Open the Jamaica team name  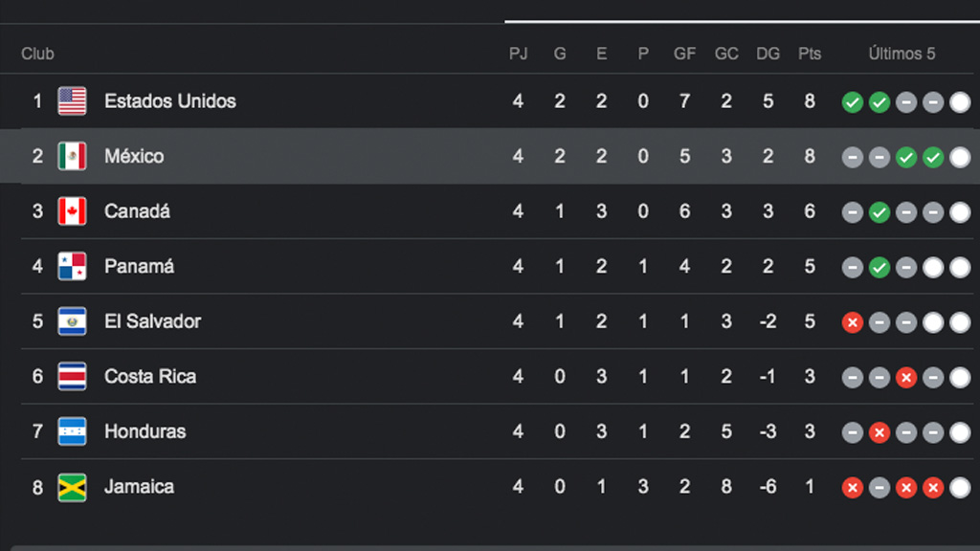(139, 487)
